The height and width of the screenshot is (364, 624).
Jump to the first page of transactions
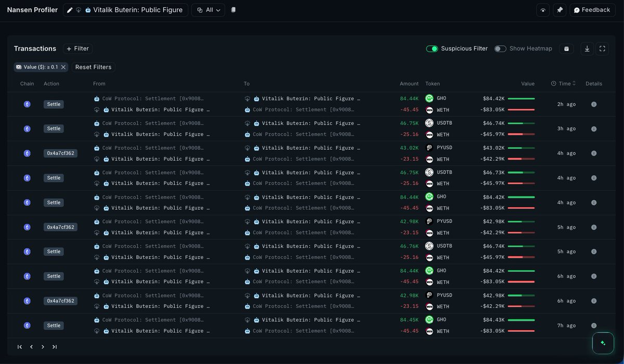tap(20, 347)
